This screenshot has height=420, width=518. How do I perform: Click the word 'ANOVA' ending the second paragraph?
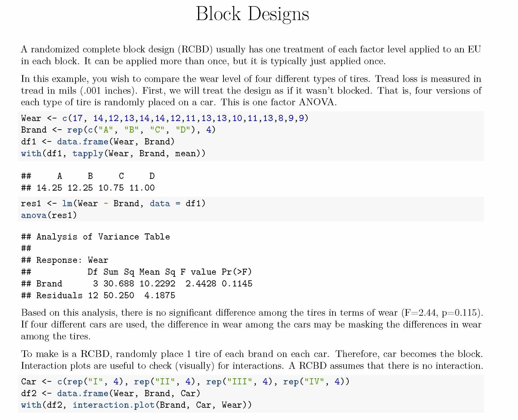tap(317, 102)
